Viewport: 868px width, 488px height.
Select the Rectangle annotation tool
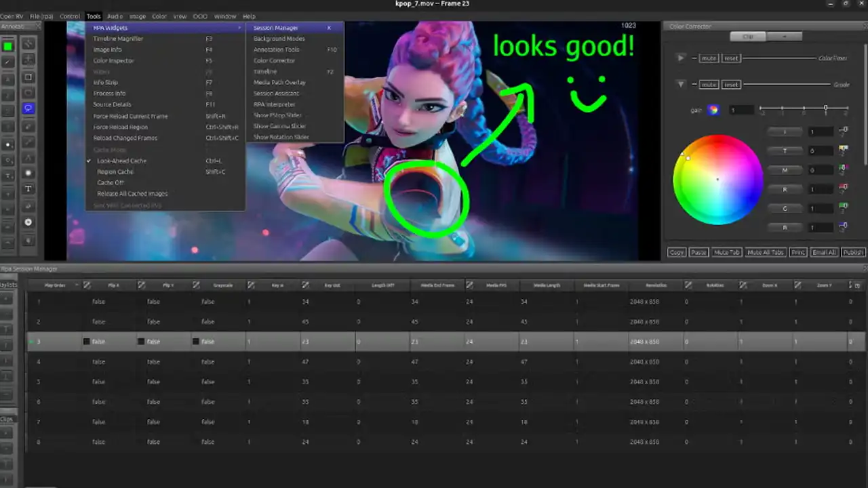click(x=28, y=77)
